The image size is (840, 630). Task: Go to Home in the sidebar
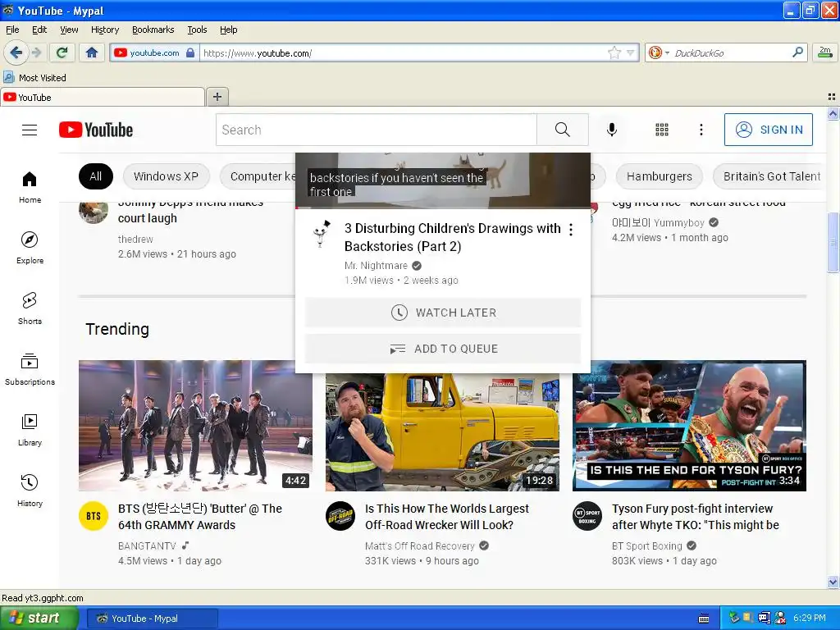pyautogui.click(x=30, y=188)
